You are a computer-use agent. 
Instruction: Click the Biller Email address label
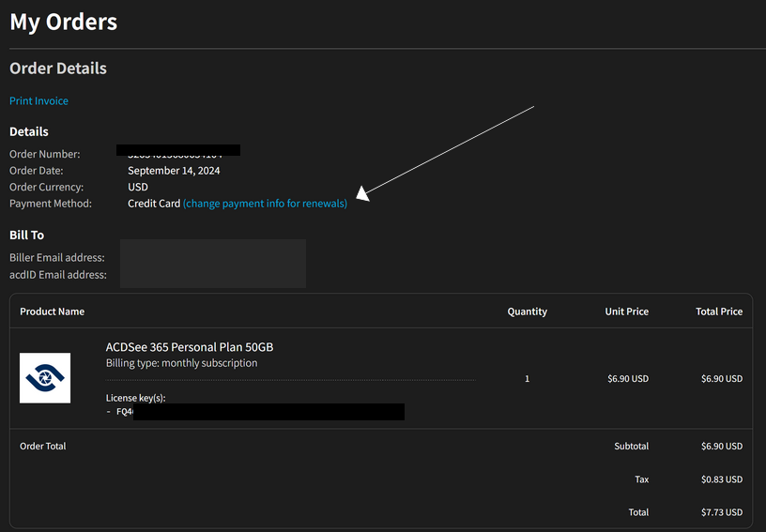tap(57, 257)
